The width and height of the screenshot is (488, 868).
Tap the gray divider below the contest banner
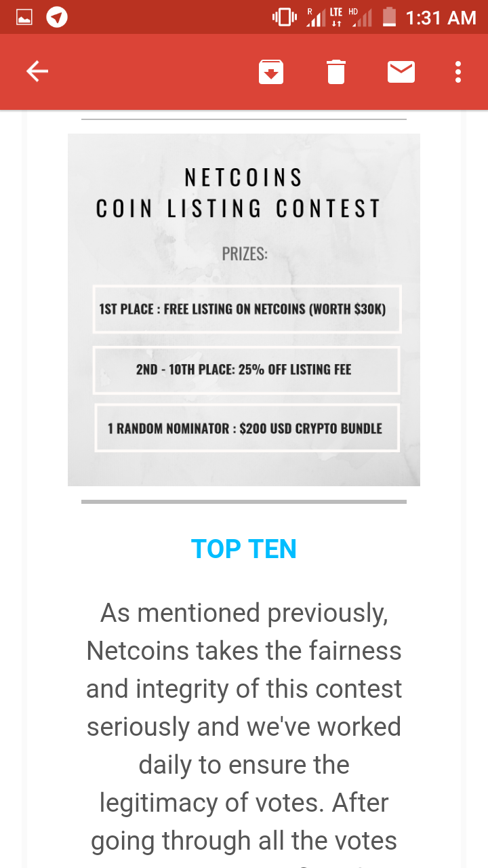pyautogui.click(x=244, y=502)
